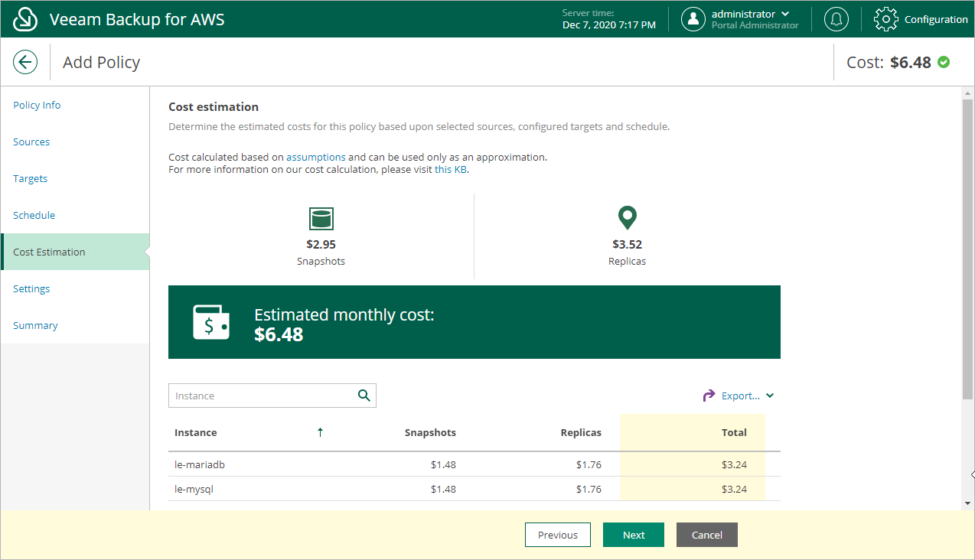The width and height of the screenshot is (975, 560).
Task: Click the $3.52 Replicas total
Action: tap(628, 245)
